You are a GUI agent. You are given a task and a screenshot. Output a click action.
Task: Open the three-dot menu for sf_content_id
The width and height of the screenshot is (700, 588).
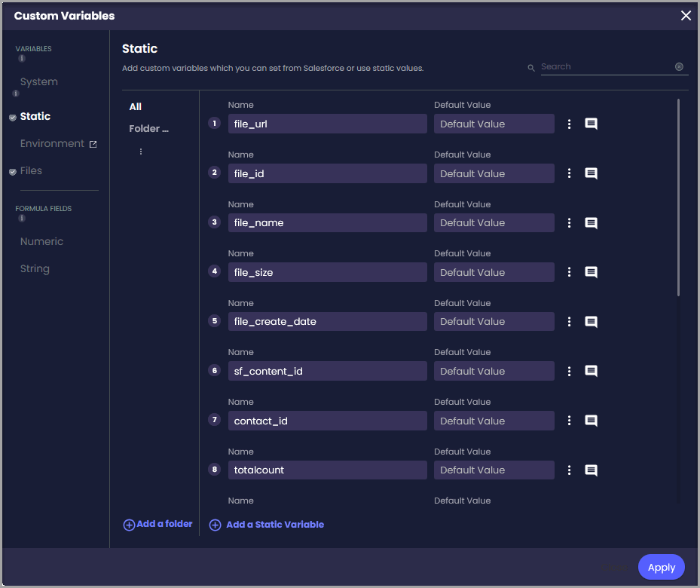(x=569, y=371)
